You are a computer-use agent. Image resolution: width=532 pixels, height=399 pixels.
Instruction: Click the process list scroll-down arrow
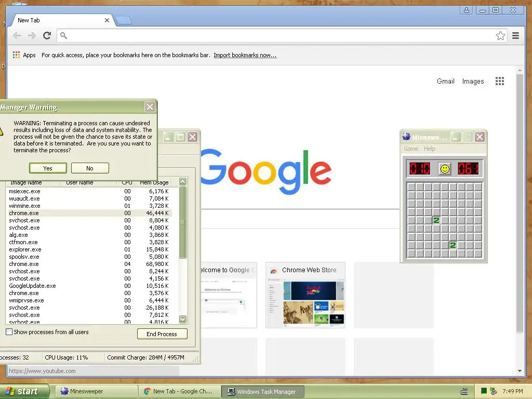tap(182, 320)
